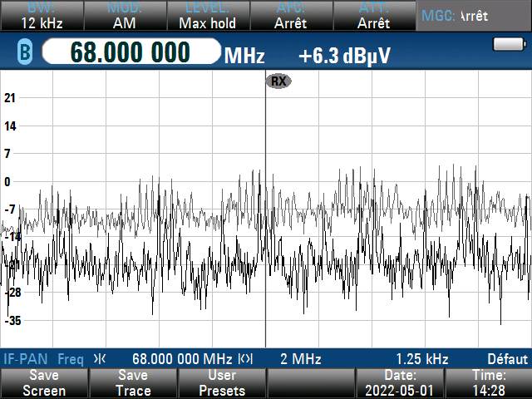
Task: Click the 68.000 000 frequency entry field
Action: pyautogui.click(x=130, y=52)
